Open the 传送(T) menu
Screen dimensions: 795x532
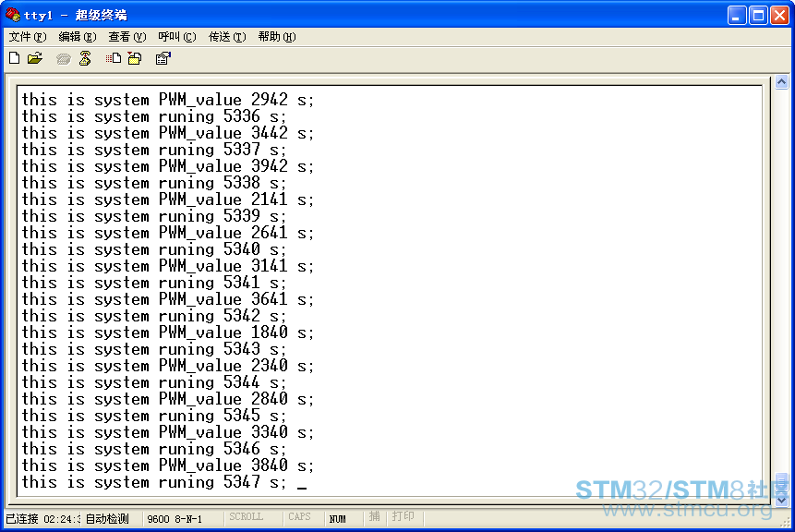coord(226,37)
